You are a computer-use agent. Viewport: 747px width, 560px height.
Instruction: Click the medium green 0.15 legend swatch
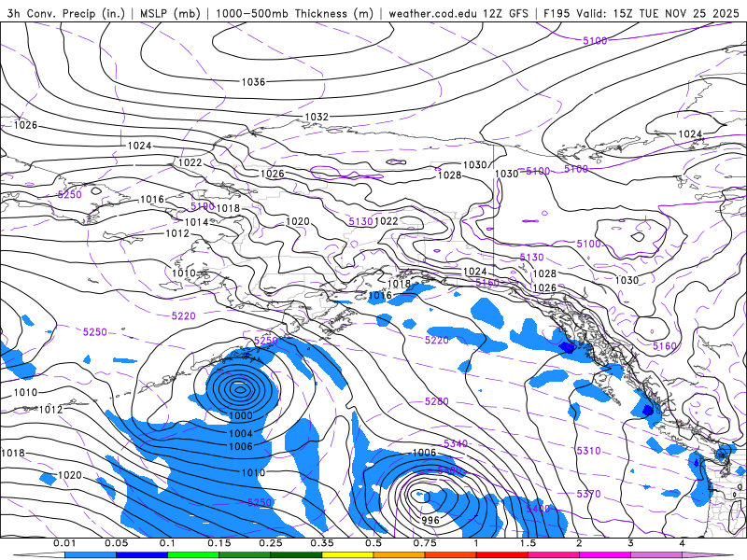(x=245, y=555)
